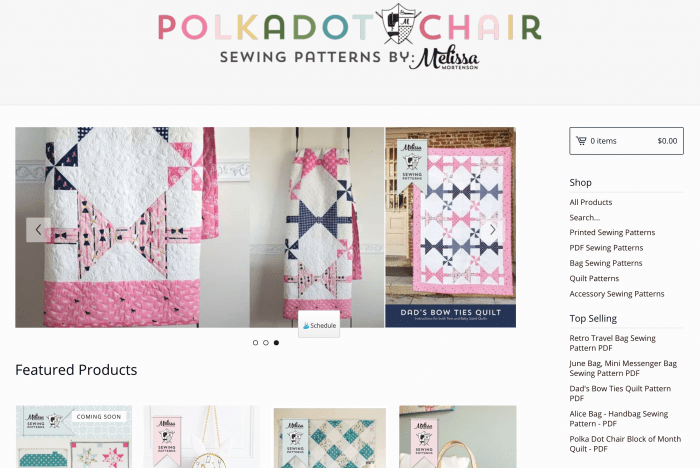This screenshot has height=468, width=700.
Task: Advance to next carousel slide arrow
Action: pyautogui.click(x=492, y=230)
